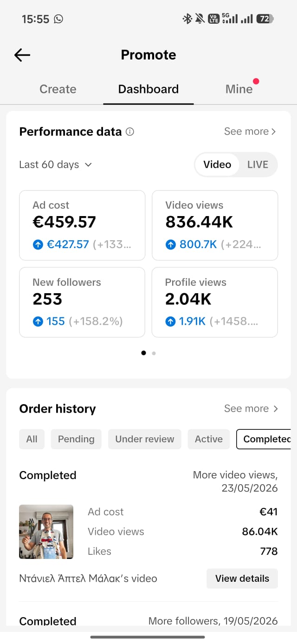This screenshot has height=644, width=297.
Task: Switch the toggle to LIVE
Action: [258, 164]
